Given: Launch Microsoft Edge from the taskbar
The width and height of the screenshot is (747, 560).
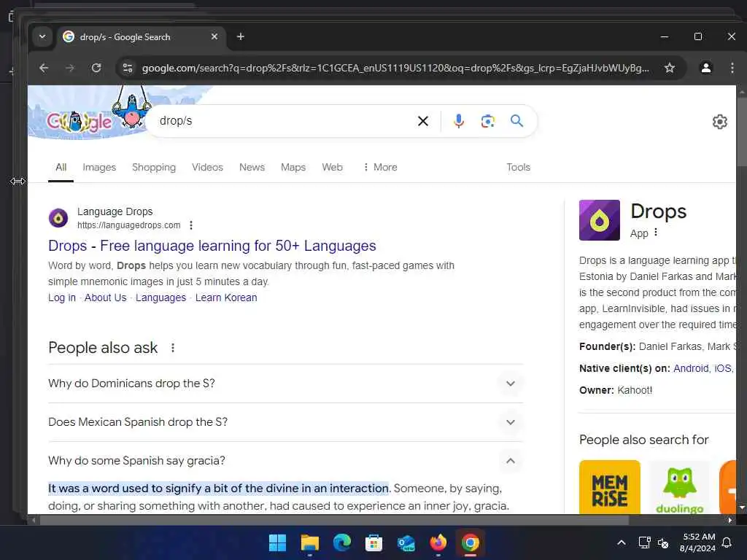Looking at the screenshot, I should 341,542.
